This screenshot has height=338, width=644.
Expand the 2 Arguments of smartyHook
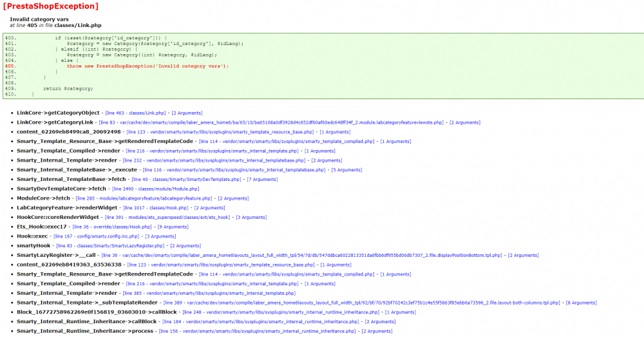pyautogui.click(x=185, y=245)
